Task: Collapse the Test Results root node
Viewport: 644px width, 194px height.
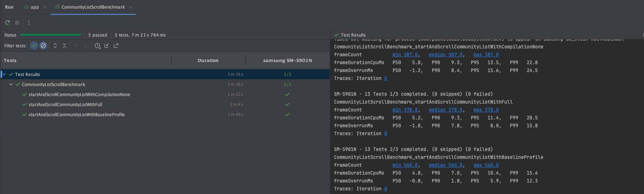Action: pyautogui.click(x=4, y=74)
